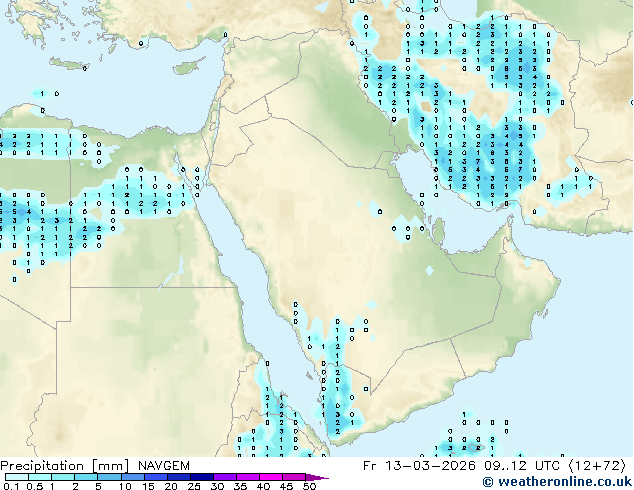Image resolution: width=634 pixels, height=490 pixels.
Task: Click the '0.1' legend scale label
Action: click(x=11, y=486)
